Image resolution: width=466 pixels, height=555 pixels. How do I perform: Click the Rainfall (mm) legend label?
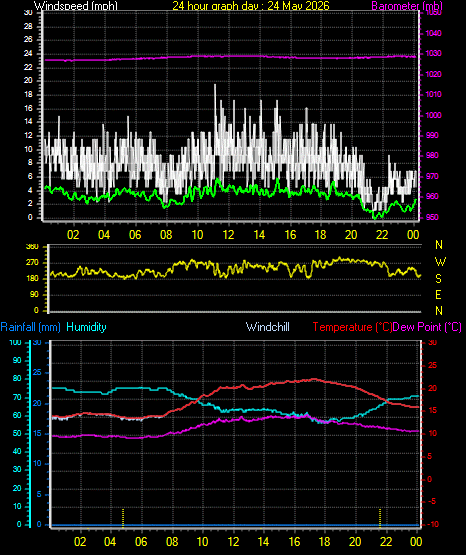31,327
